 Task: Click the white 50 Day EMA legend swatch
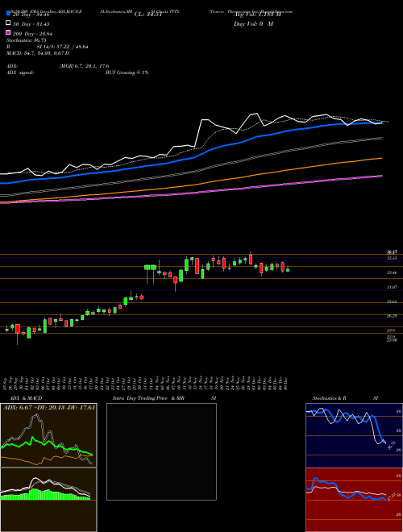(x=8, y=23)
